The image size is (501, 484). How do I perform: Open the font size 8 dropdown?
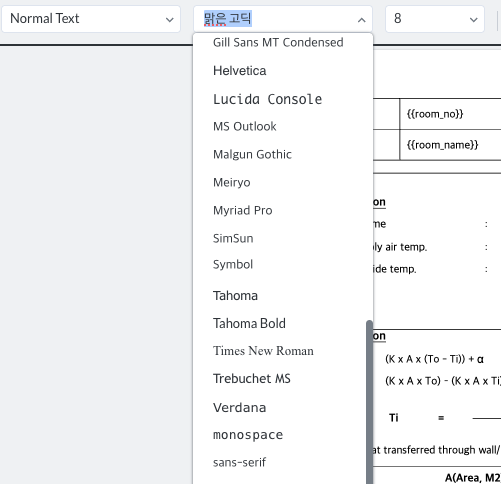coord(435,19)
